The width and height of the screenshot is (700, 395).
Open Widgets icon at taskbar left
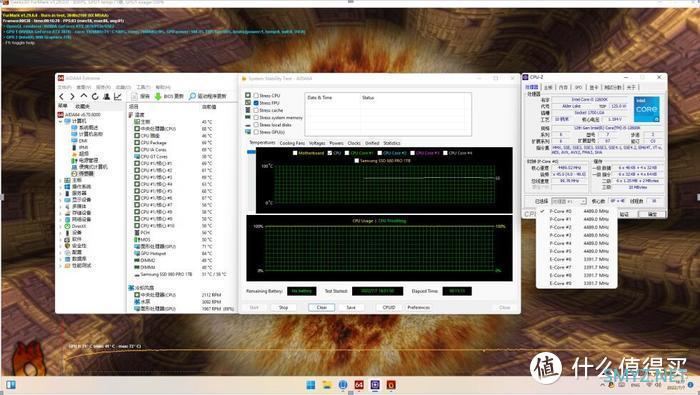coord(11,385)
